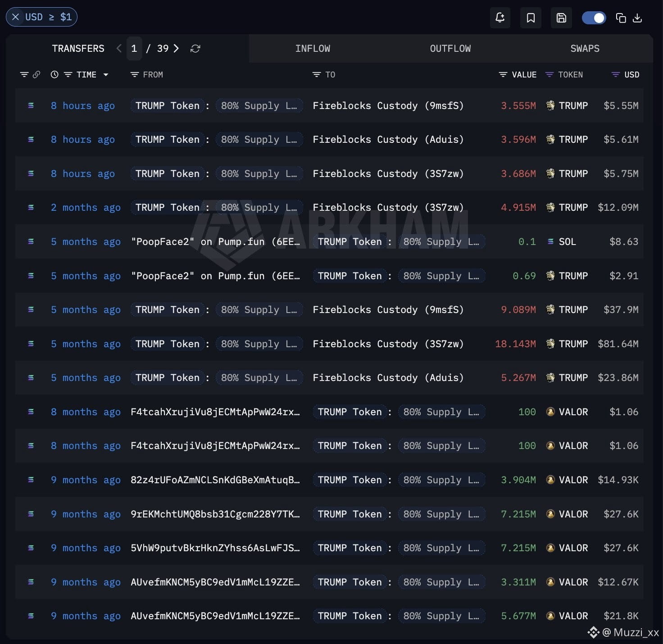Click the TRUMP token icon in the $2.91 row
Viewport: 663px width, 644px height.
(x=550, y=276)
